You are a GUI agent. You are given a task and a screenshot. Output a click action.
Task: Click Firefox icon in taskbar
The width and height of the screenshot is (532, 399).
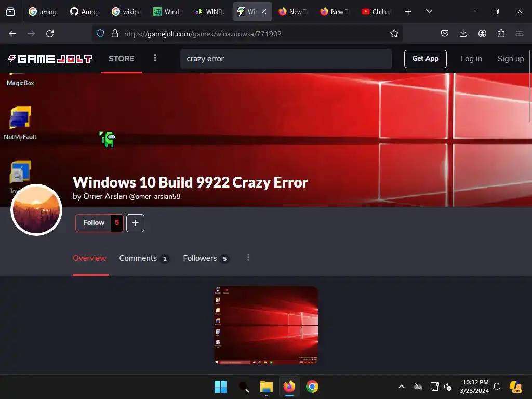[289, 387]
